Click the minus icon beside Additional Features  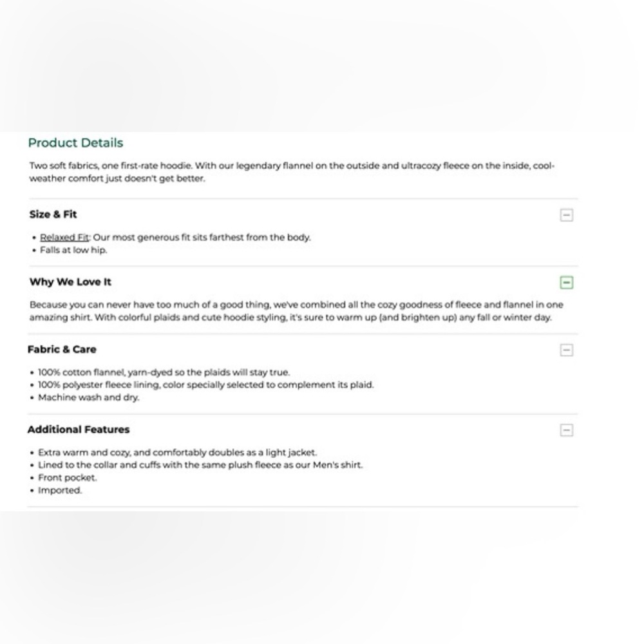tap(566, 430)
